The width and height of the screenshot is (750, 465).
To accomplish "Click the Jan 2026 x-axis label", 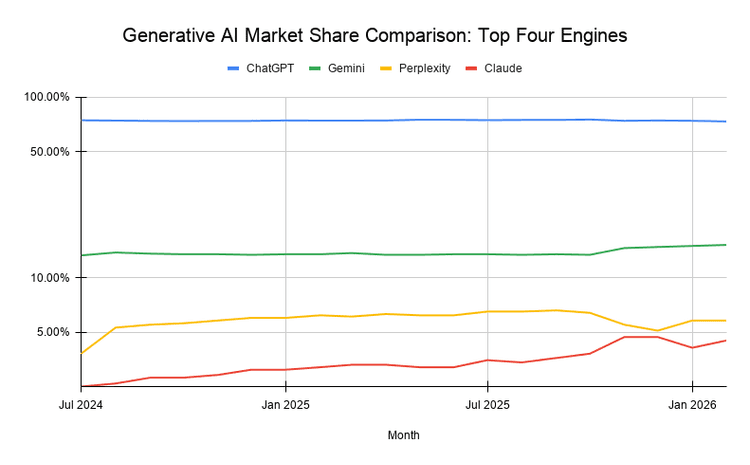I will coord(692,405).
